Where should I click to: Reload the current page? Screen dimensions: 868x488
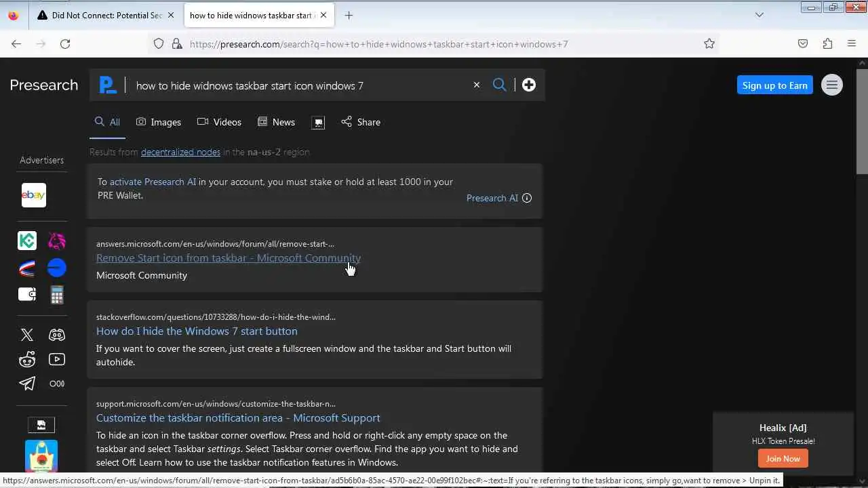[65, 43]
